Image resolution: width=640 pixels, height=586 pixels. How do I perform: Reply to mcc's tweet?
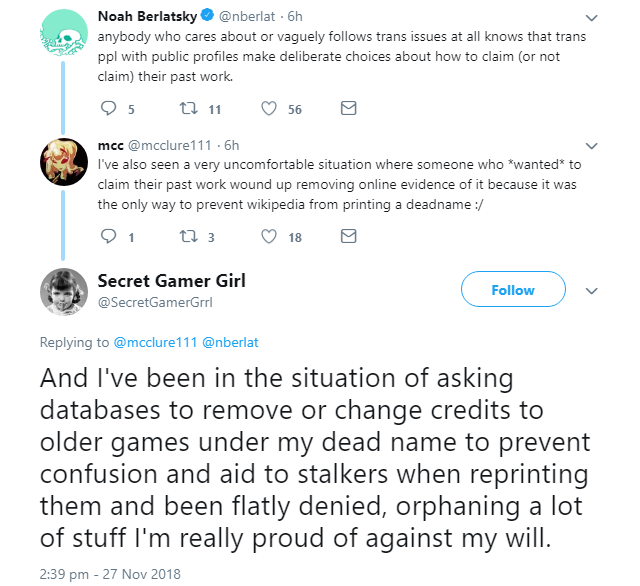point(109,236)
